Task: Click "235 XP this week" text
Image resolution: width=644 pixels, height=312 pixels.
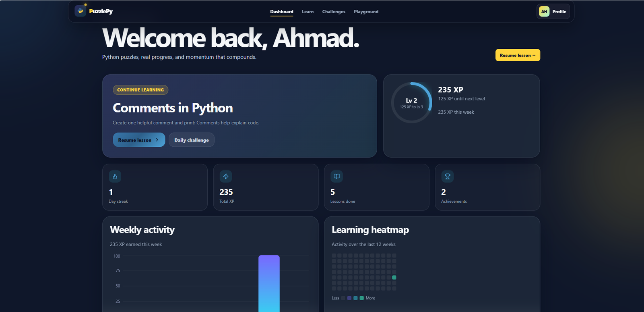Action: pos(456,112)
